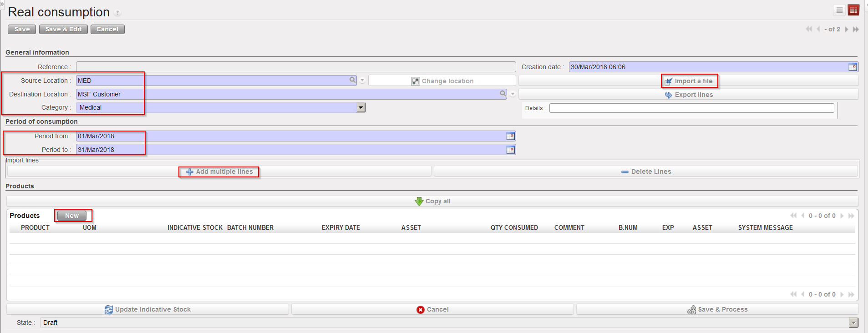Go to next record arrow at top
868x333 pixels.
(847, 29)
